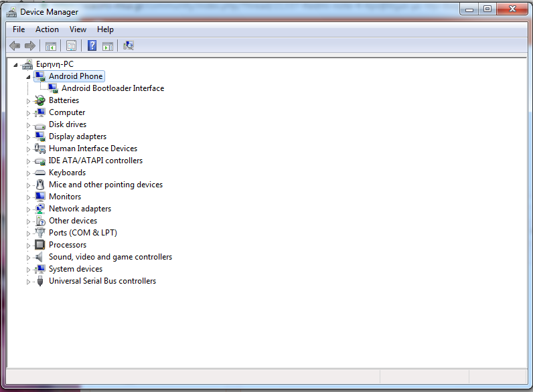This screenshot has width=533, height=392.
Task: Close the Device Manager window
Action: (512, 9)
